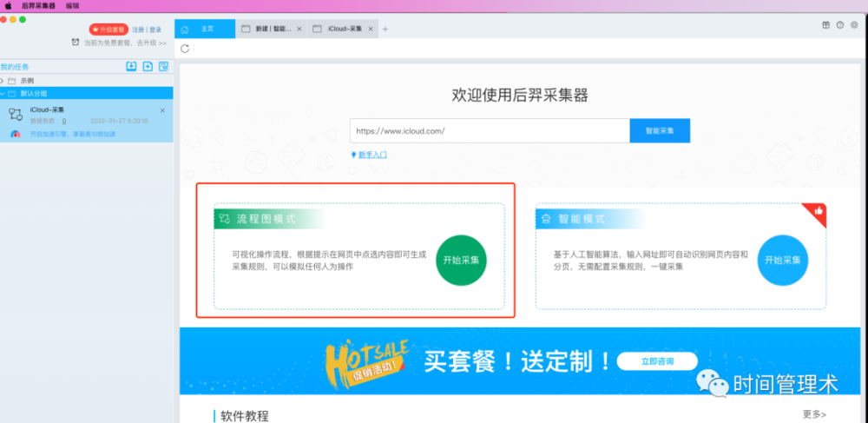This screenshot has width=868, height=423.
Task: Expand the 示例 folder
Action: coord(3,81)
